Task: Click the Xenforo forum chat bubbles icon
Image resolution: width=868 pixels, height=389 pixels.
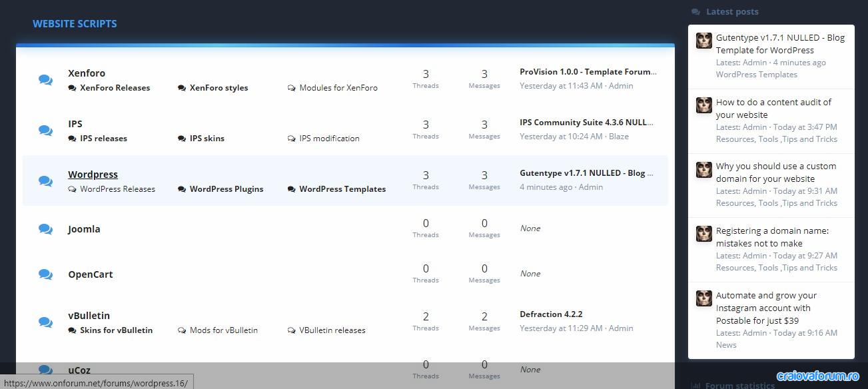Action: pyautogui.click(x=45, y=80)
